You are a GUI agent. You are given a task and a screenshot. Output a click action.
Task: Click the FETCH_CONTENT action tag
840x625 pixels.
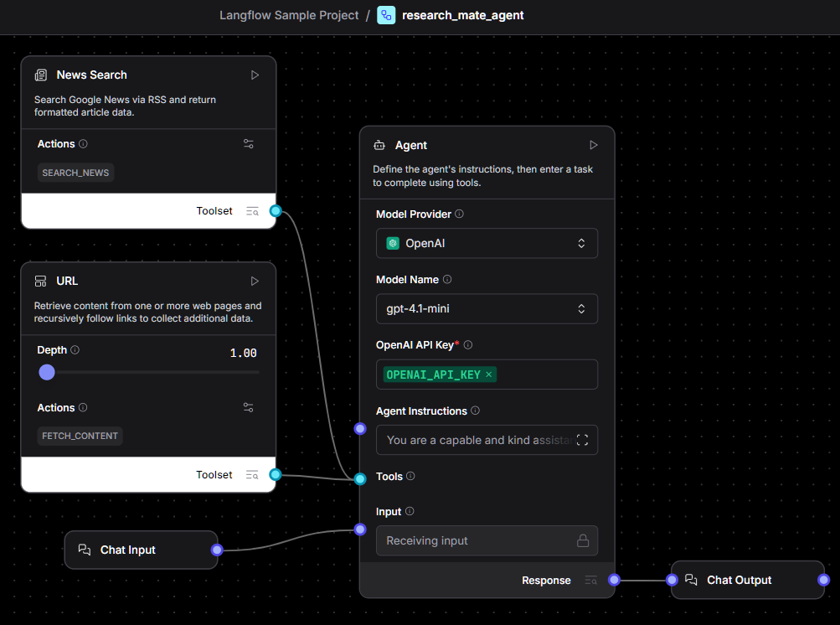tap(80, 436)
